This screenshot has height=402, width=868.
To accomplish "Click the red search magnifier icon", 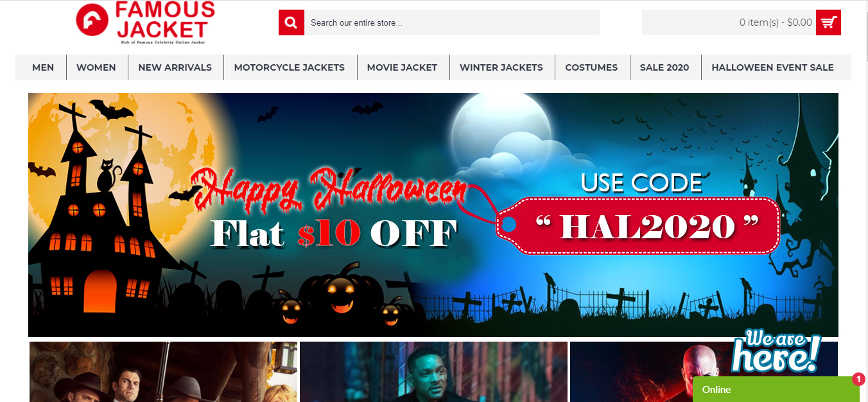I will click(291, 22).
